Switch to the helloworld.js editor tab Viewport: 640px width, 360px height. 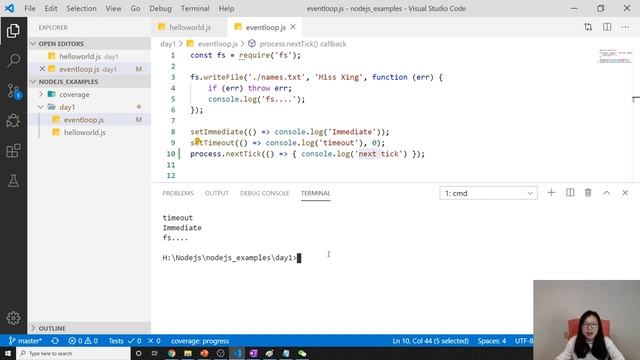point(190,27)
